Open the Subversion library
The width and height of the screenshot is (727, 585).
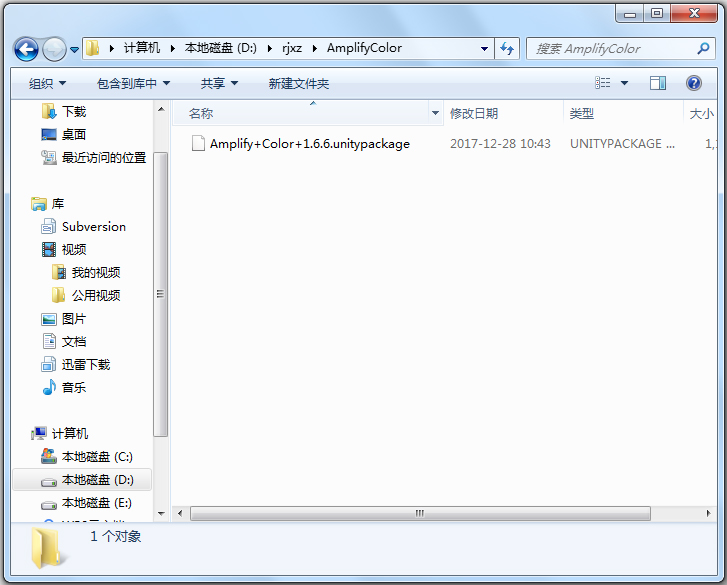pyautogui.click(x=94, y=227)
